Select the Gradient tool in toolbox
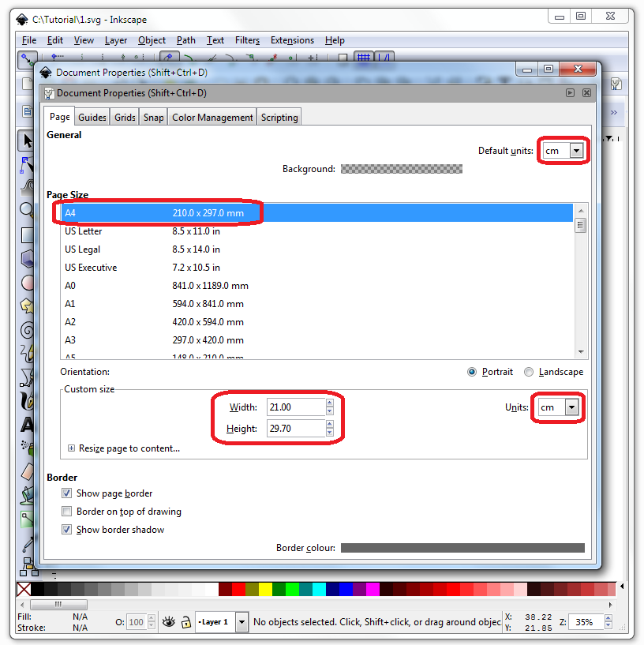 [x=27, y=519]
